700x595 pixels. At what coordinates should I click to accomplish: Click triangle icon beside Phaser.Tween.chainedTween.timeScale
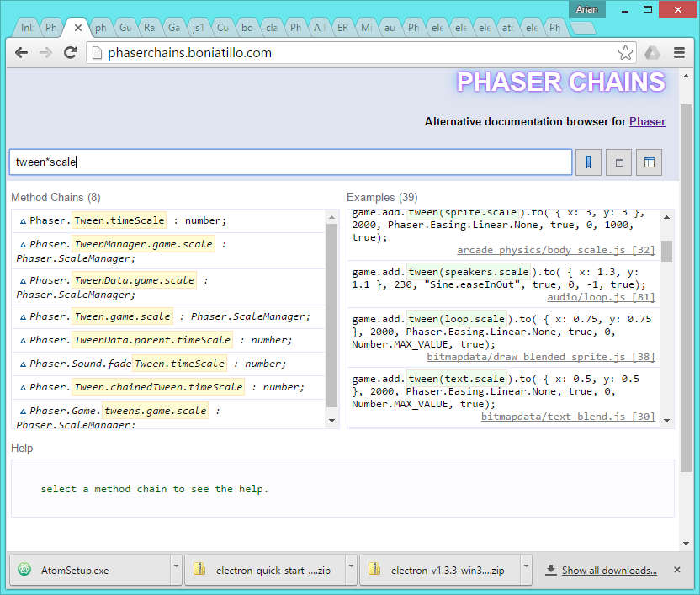pyautogui.click(x=23, y=388)
